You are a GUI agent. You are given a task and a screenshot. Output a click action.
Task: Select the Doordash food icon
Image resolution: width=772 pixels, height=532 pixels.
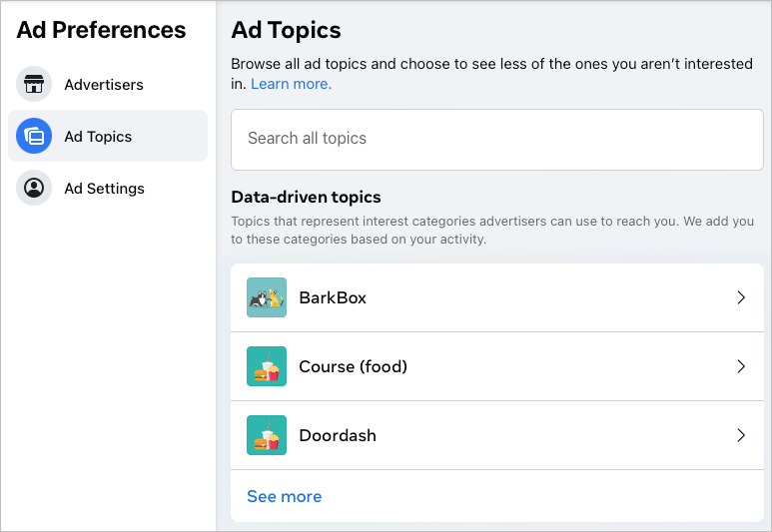point(267,435)
